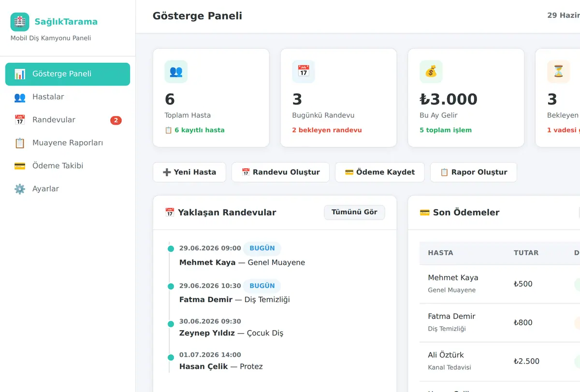
Task: Click the timeline dot for Hasan Çelik appointment
Action: click(171, 357)
